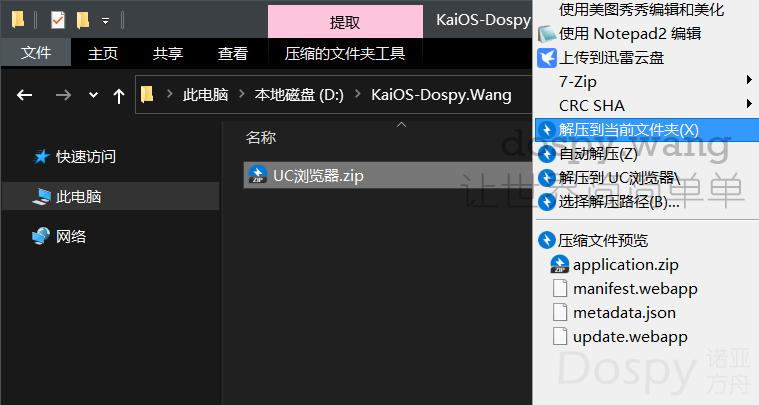The image size is (759, 405).
Task: Choose 使用 Notepad2 编辑 from context menu
Action: 630,33
